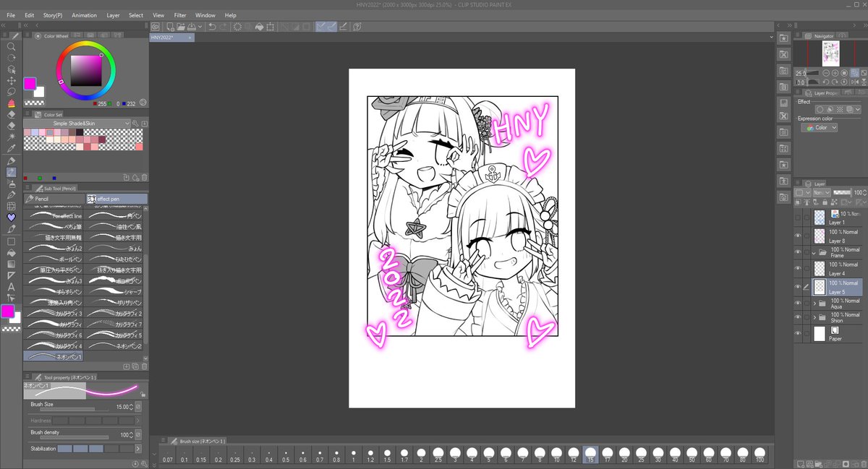Click the Open file folder icon
868x469 pixels.
click(x=181, y=27)
